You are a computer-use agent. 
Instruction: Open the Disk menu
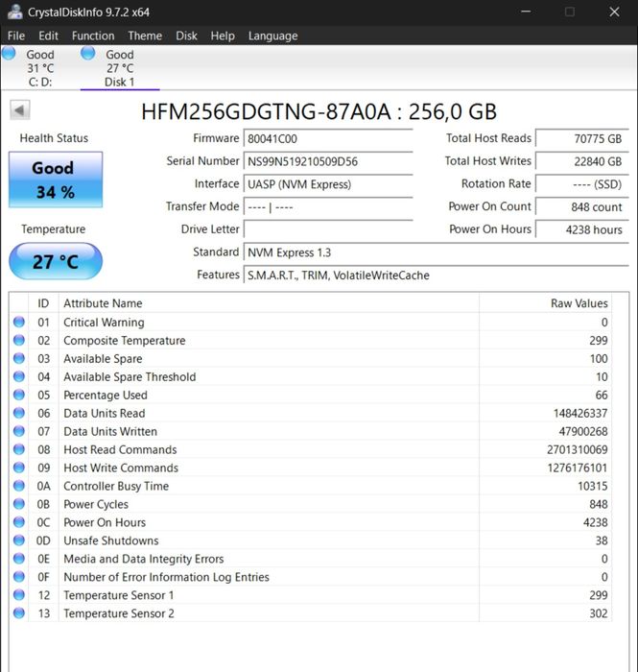click(186, 36)
